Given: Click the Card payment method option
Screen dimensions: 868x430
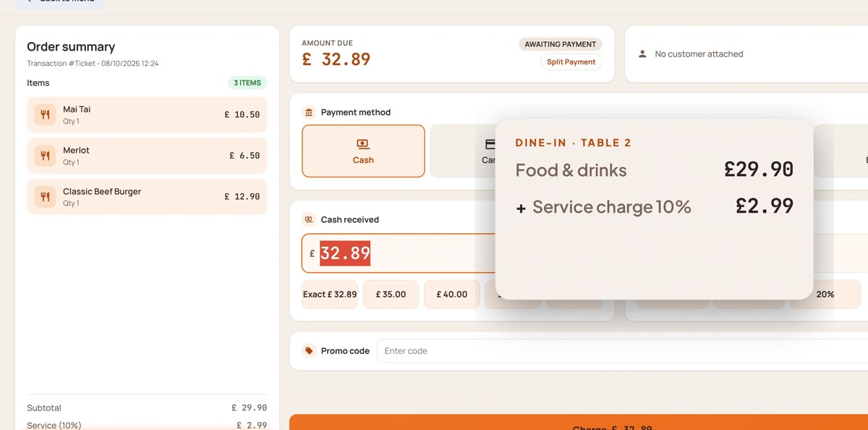Looking at the screenshot, I should 463,151.
